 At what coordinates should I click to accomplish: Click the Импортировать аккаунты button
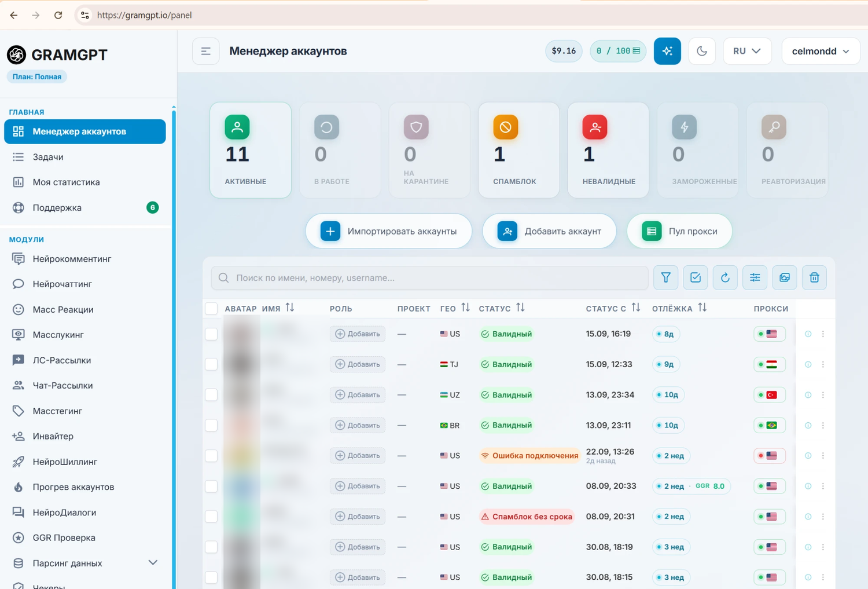[389, 231]
